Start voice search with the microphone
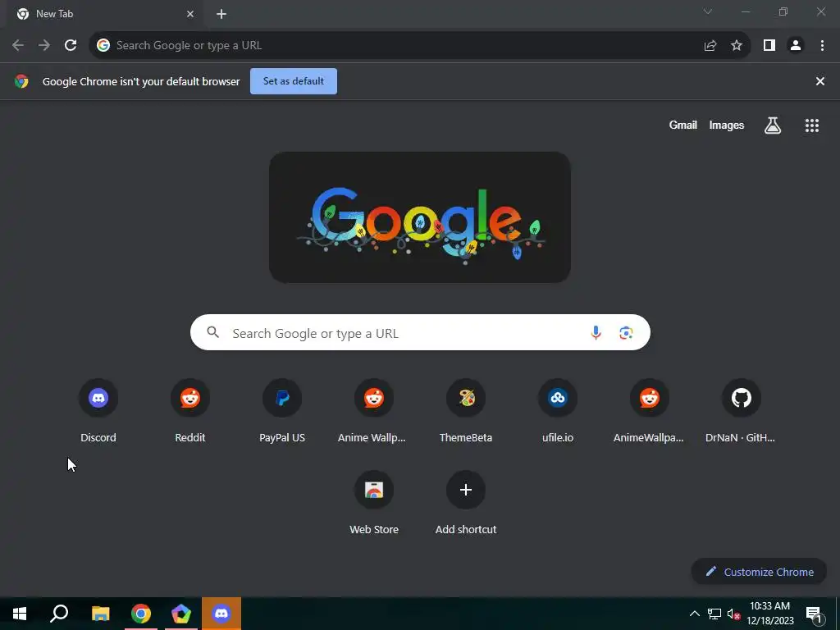 tap(596, 333)
